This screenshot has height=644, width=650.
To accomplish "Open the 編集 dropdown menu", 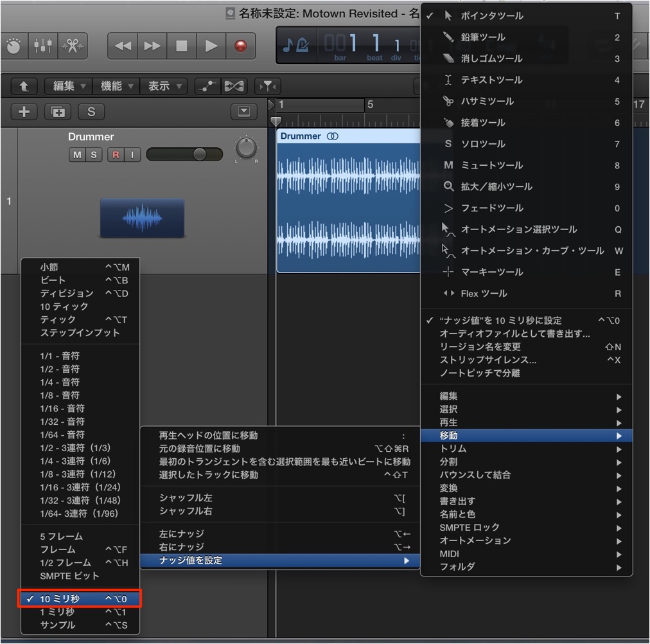I will [68, 86].
